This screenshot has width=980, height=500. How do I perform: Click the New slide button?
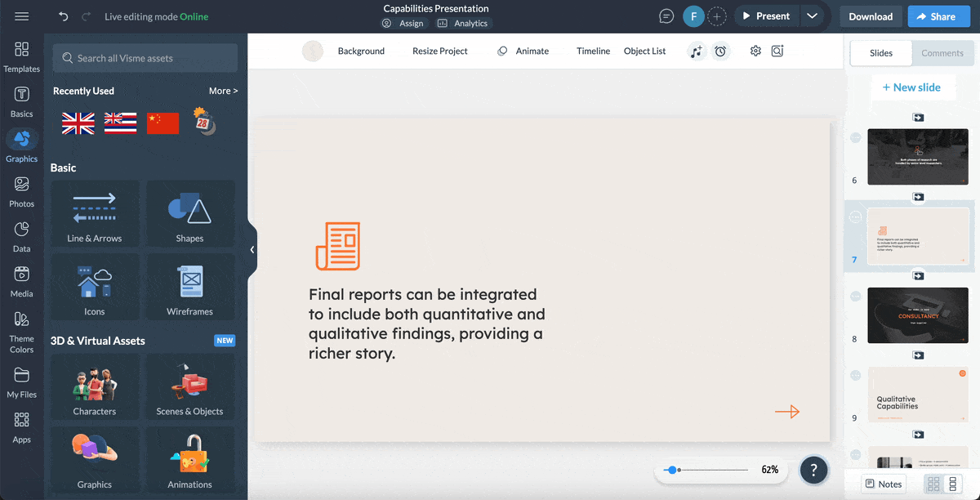(x=913, y=87)
